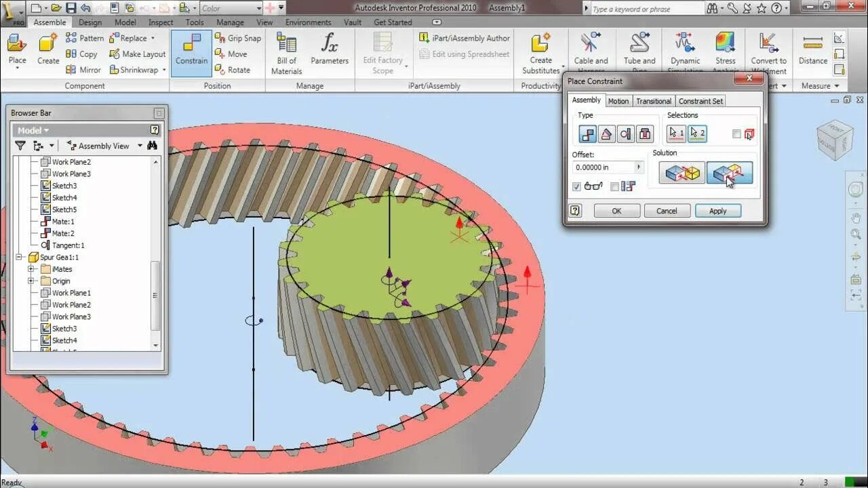868x488 pixels.
Task: Click the Make Layout tool
Action: (137, 54)
